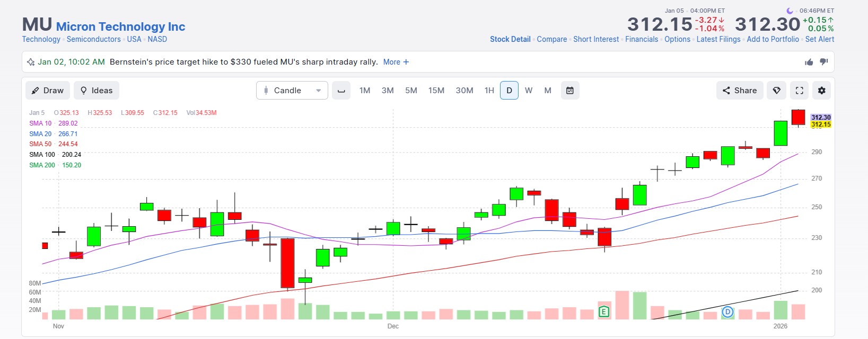Image resolution: width=868 pixels, height=339 pixels.
Task: Click the thumbs down icon on news
Action: point(823,62)
